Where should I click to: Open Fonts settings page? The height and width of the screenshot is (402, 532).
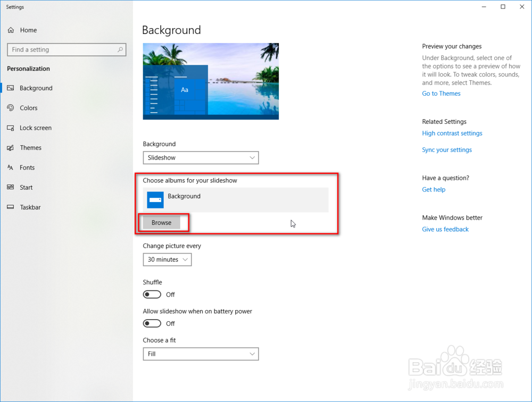(x=27, y=167)
